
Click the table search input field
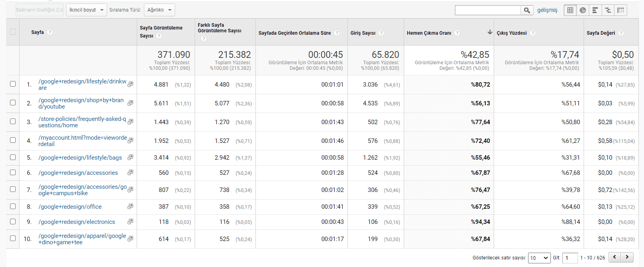click(x=487, y=10)
